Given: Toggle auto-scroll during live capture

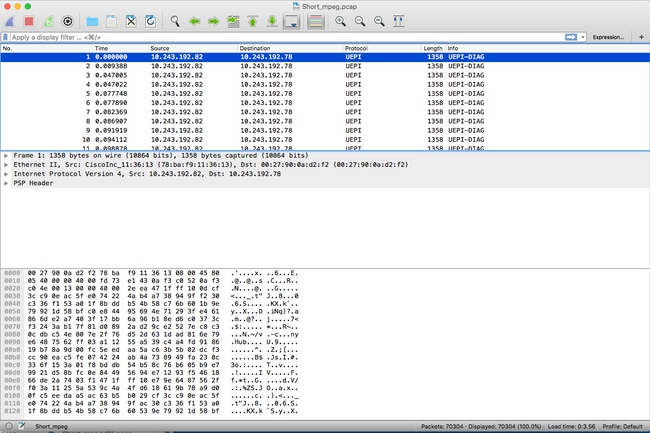Looking at the screenshot, I should pyautogui.click(x=292, y=22).
